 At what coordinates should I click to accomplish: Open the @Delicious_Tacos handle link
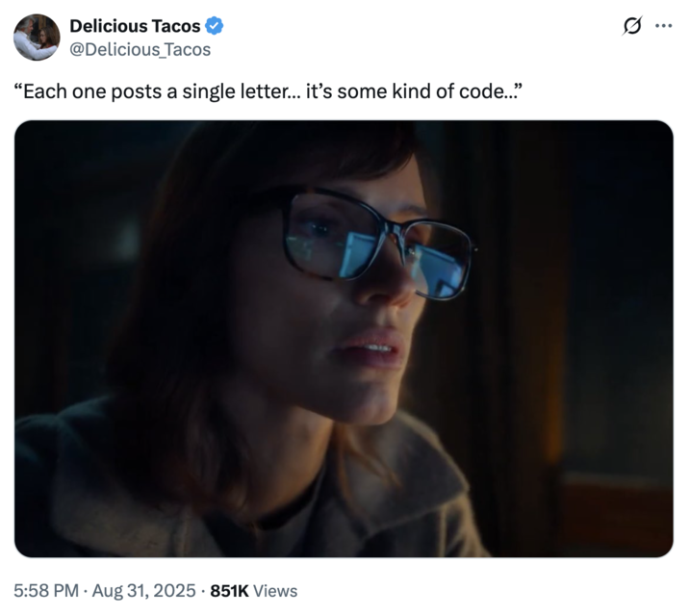(140, 49)
